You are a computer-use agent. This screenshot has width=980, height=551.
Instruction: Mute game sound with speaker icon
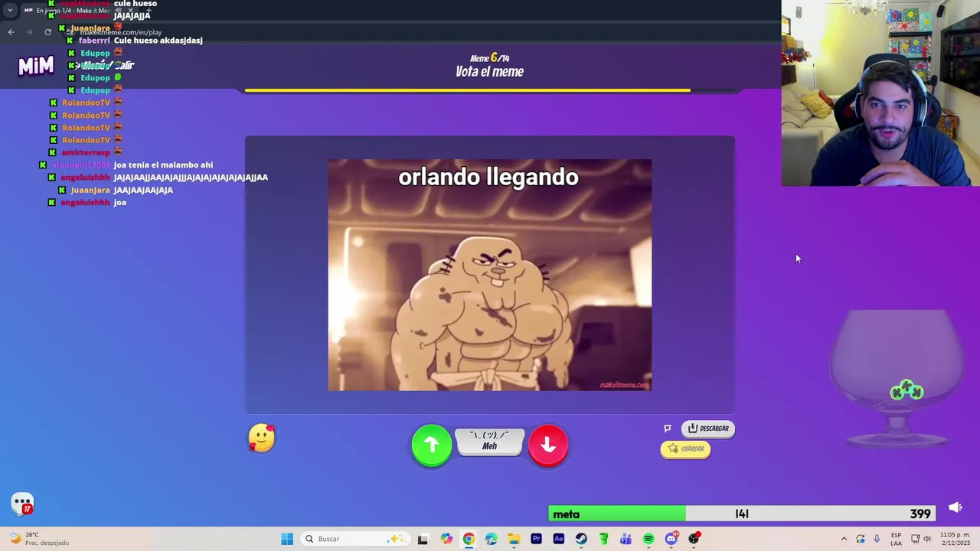click(x=955, y=507)
